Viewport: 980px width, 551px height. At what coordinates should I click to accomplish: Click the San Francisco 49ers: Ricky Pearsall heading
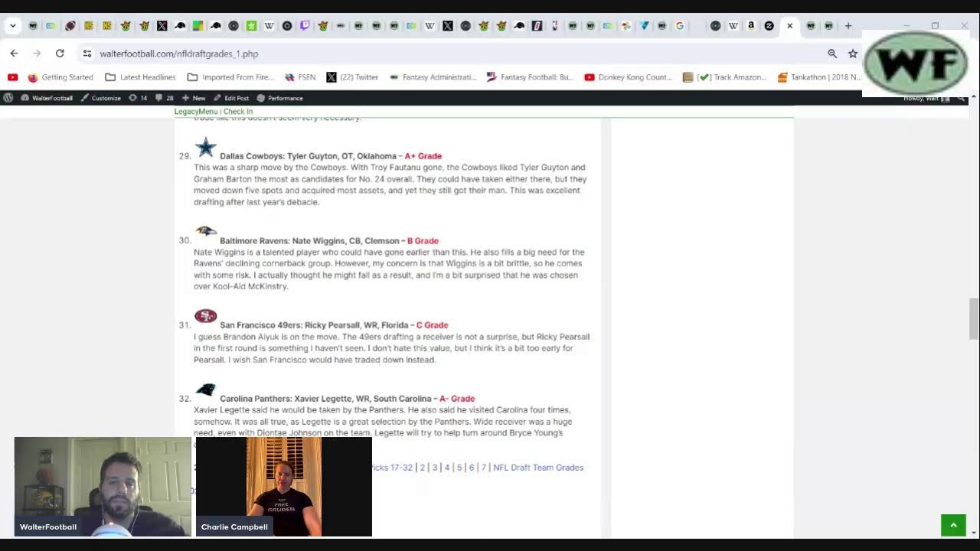314,325
